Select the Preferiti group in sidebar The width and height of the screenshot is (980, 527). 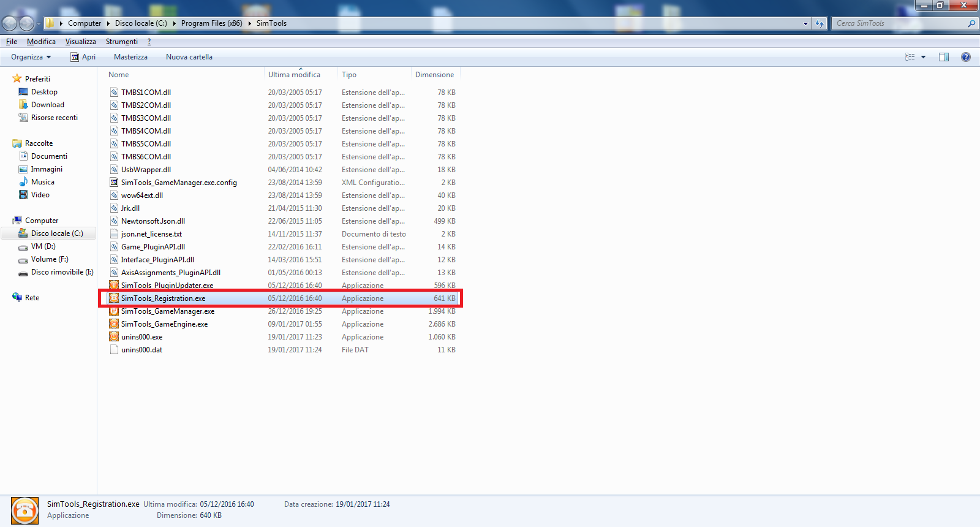(x=37, y=79)
